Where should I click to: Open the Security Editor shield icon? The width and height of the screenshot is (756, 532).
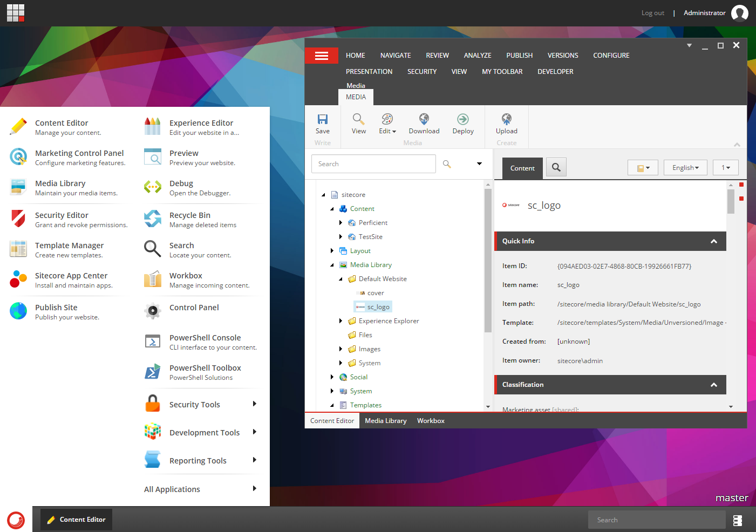pos(18,219)
